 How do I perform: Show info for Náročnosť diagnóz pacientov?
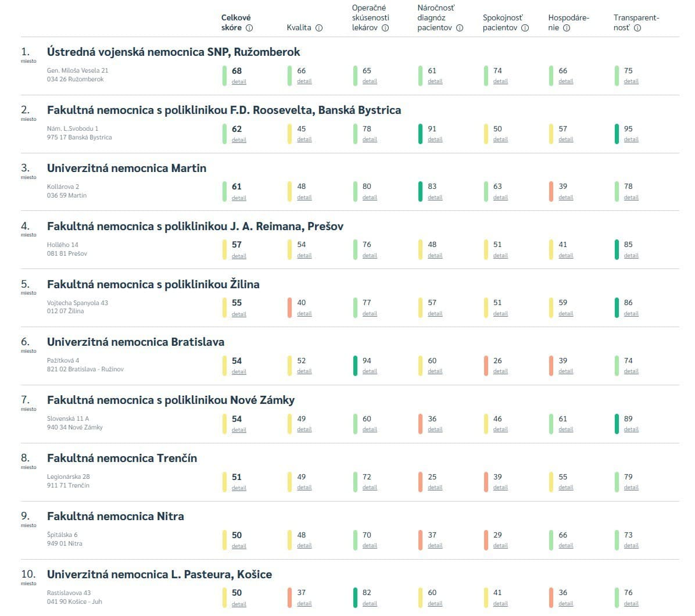click(460, 28)
